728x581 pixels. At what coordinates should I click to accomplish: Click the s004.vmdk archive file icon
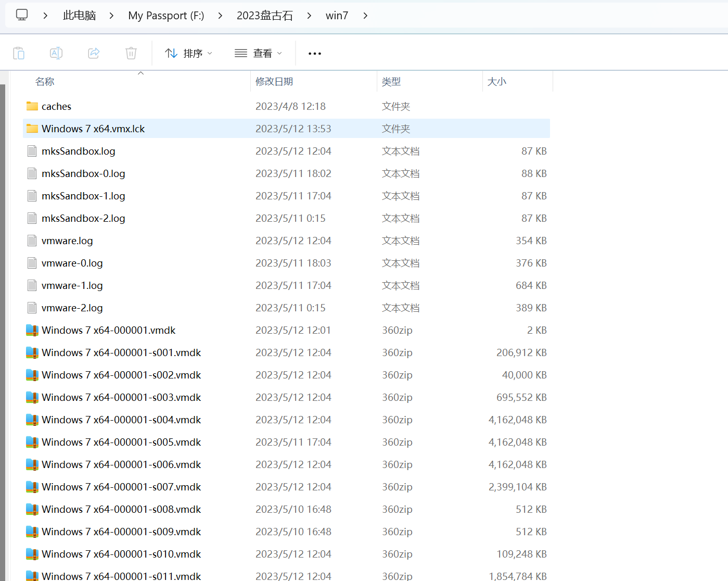click(x=32, y=420)
